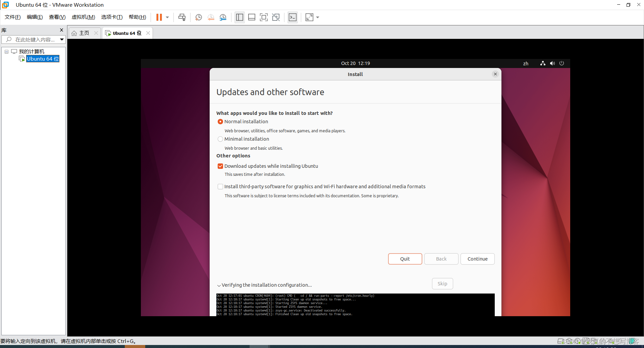This screenshot has width=644, height=348.
Task: Click the Ubuntu tab VM running icon
Action: coord(108,33)
